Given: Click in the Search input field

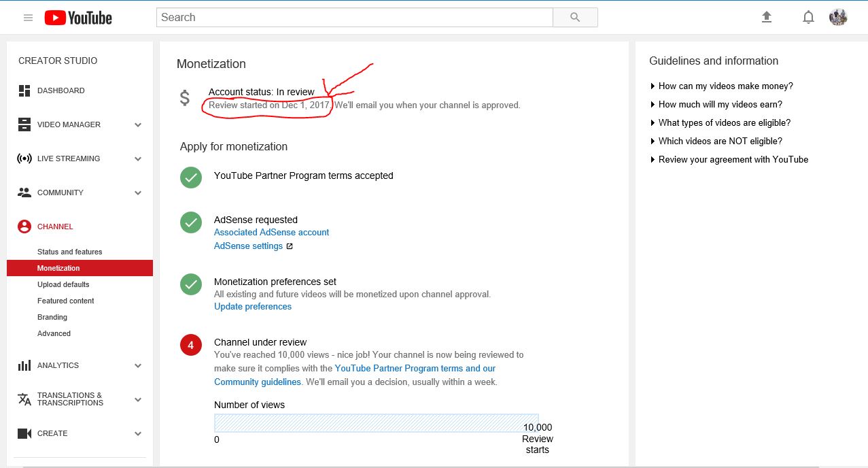Looking at the screenshot, I should click(355, 18).
